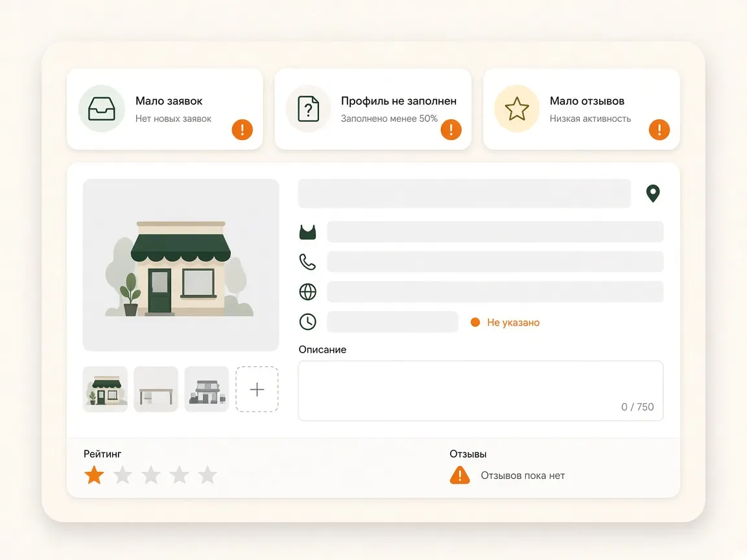Click the phone number field
The width and height of the screenshot is (747, 560).
tap(495, 262)
